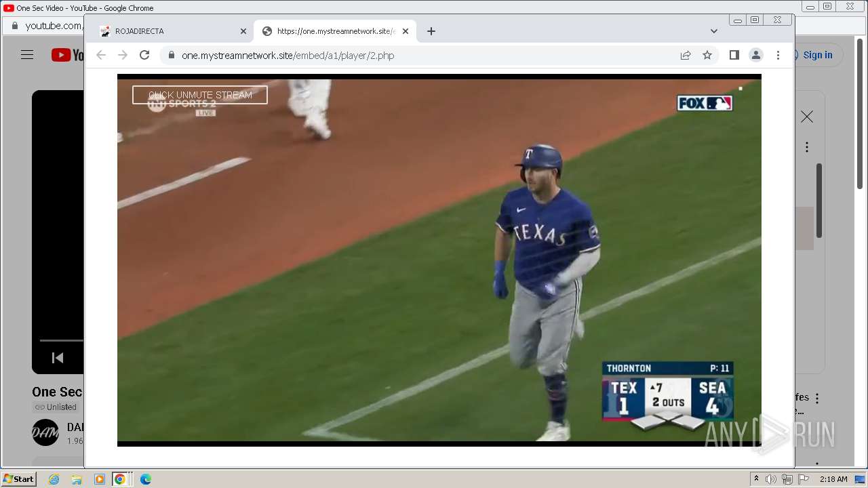Click previous video button in YouTube player

point(58,358)
